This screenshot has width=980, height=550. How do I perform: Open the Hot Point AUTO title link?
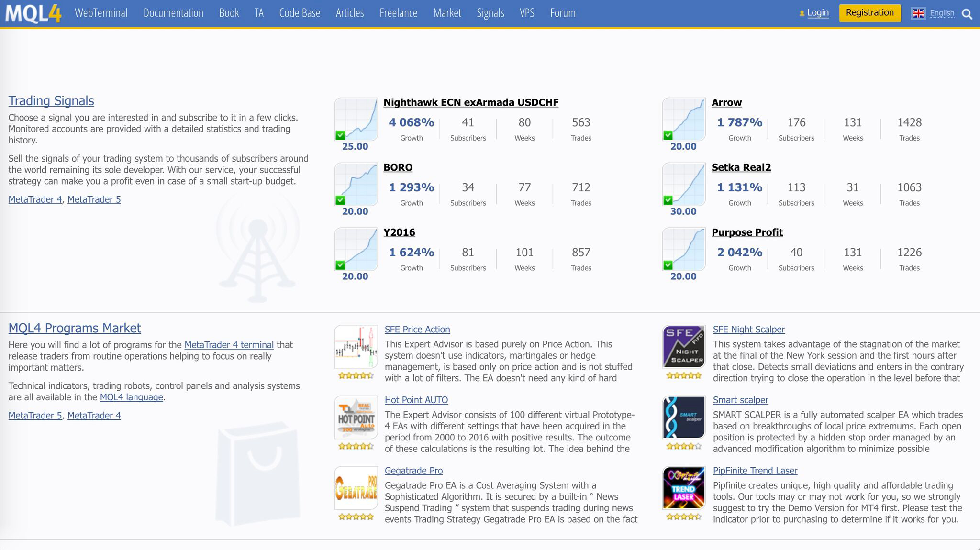416,400
